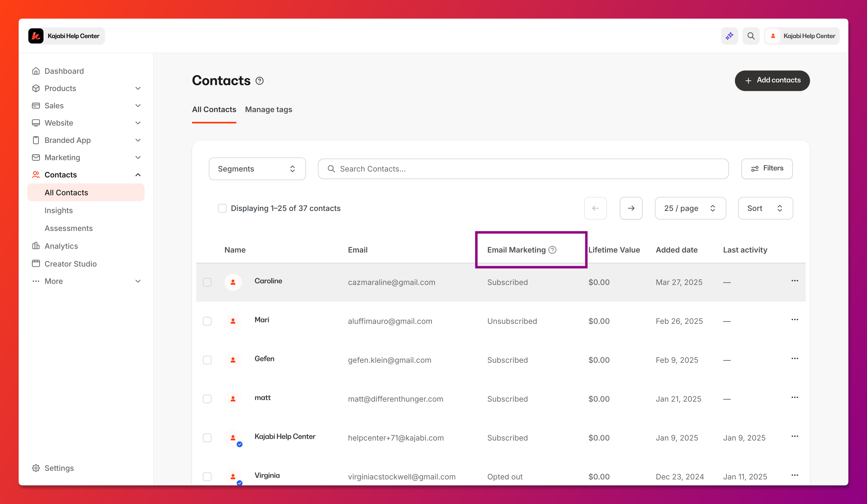Open the AI assistant sparkle icon

coord(729,36)
